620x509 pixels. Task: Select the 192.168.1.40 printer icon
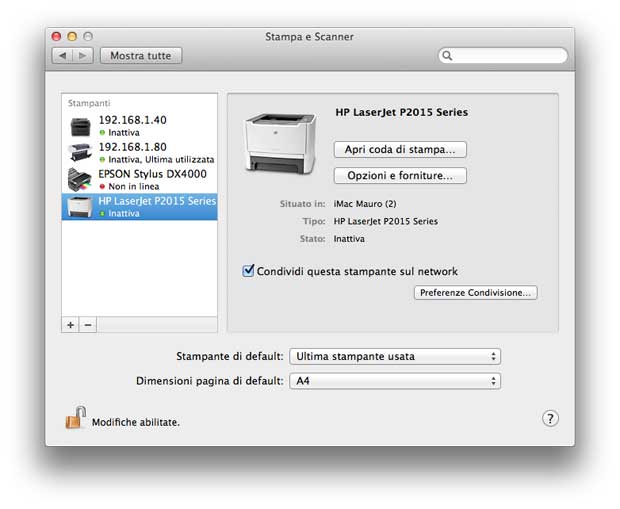(x=81, y=127)
